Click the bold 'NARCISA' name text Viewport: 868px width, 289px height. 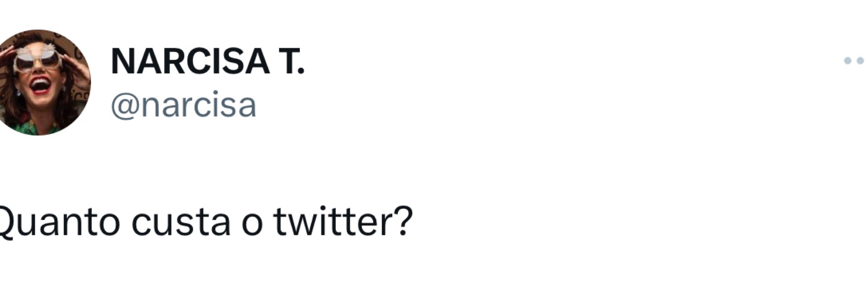(x=190, y=61)
